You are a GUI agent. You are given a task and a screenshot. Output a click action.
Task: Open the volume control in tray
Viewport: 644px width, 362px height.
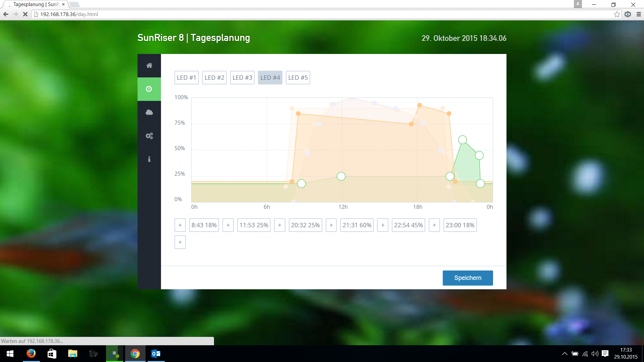point(595,354)
